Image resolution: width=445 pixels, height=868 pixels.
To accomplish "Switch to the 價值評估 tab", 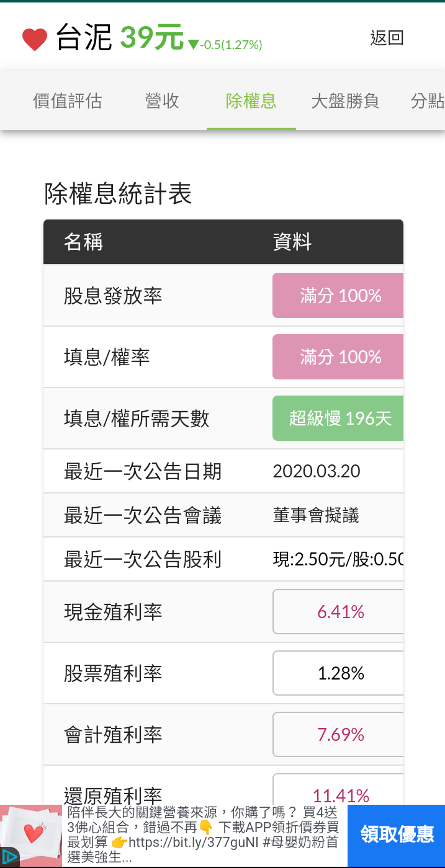I will coord(68,100).
